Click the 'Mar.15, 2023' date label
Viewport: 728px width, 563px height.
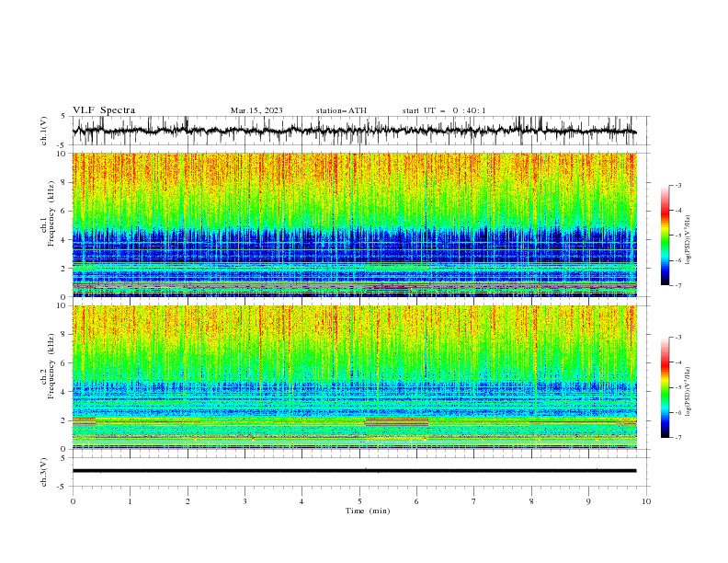pyautogui.click(x=256, y=110)
